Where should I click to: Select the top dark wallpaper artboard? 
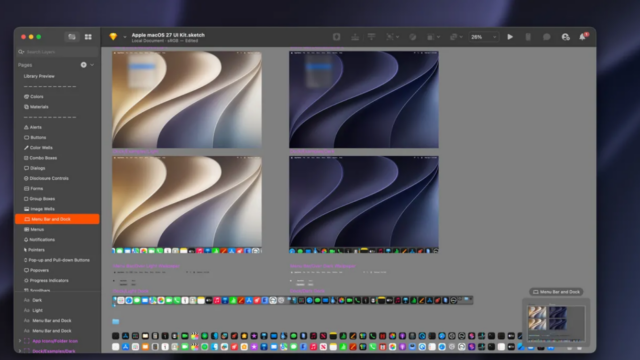click(x=364, y=99)
